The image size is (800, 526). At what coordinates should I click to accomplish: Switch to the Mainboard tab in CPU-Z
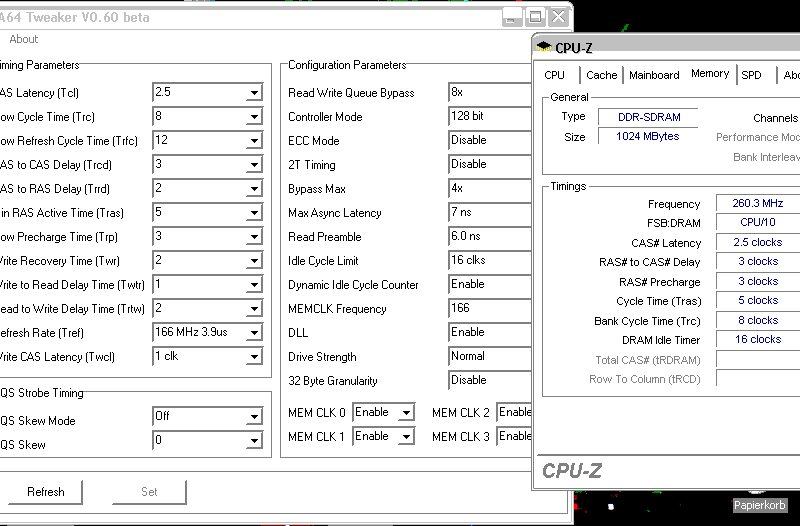654,76
